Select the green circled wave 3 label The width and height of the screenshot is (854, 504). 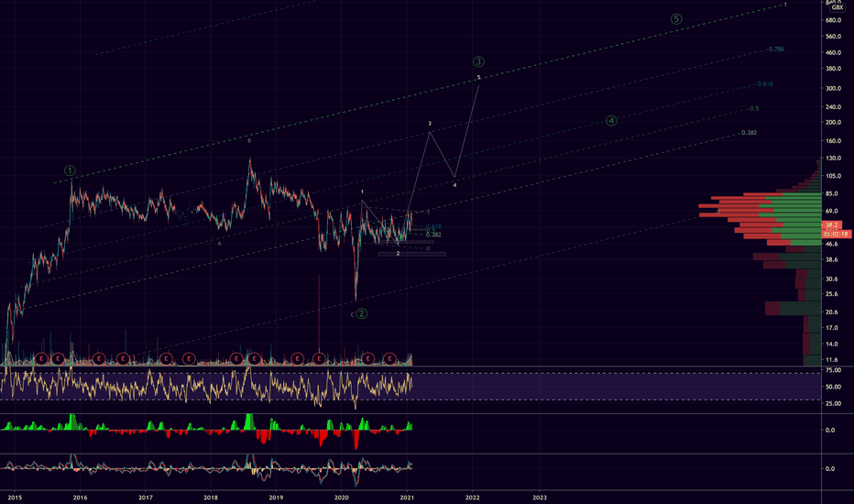coord(478,61)
